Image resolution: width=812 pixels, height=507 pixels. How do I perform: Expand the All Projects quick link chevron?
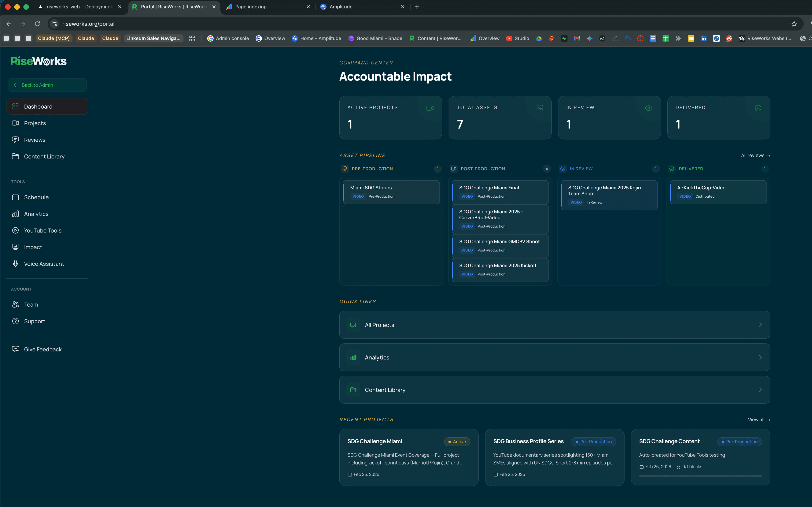[761, 325]
